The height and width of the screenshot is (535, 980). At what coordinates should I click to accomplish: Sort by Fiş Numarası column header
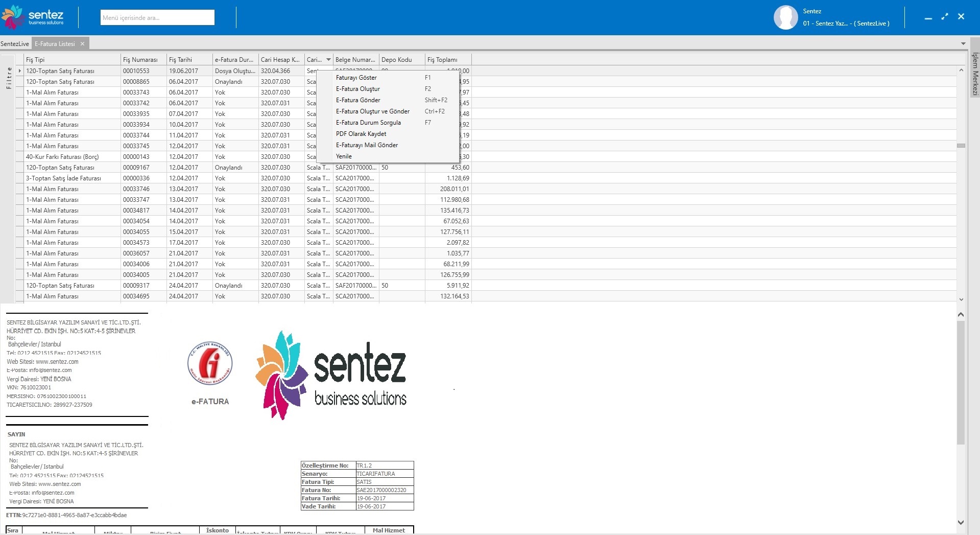click(x=144, y=60)
